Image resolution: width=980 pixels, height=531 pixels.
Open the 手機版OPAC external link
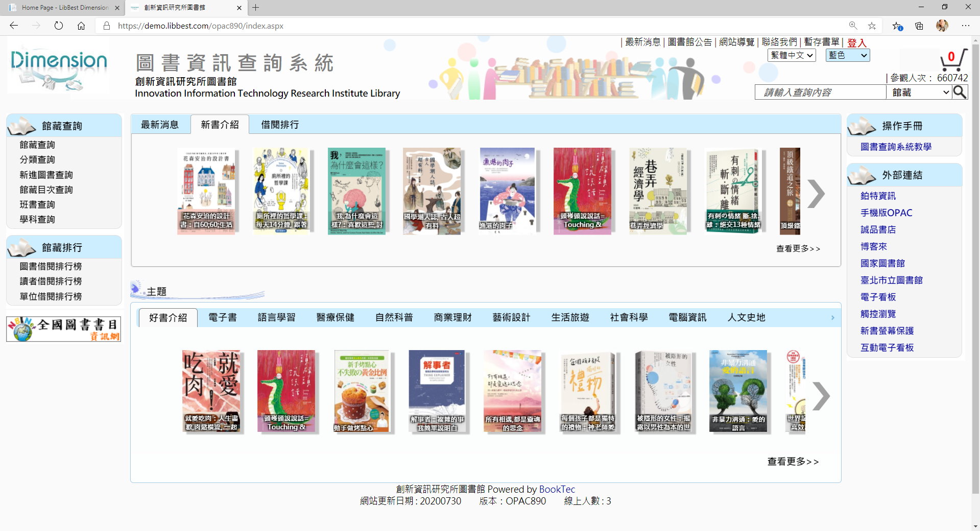[886, 213]
